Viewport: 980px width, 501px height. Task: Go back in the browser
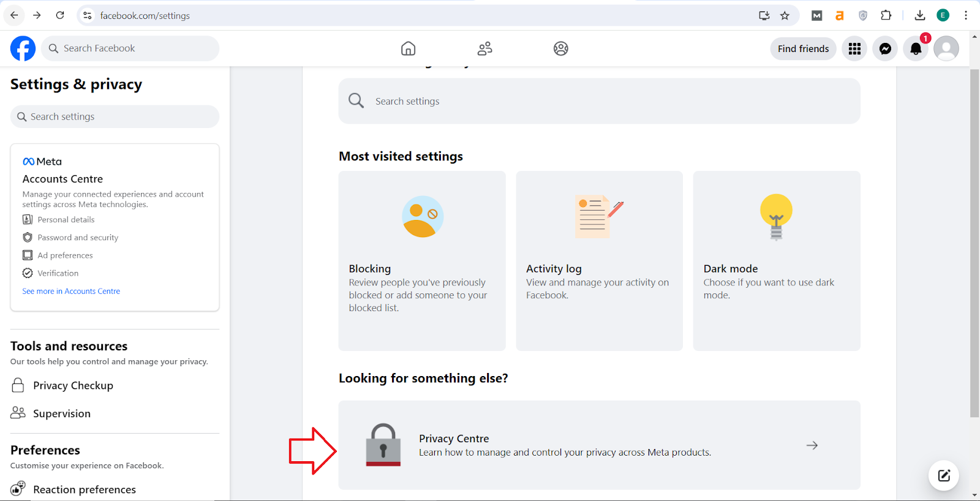tap(14, 15)
